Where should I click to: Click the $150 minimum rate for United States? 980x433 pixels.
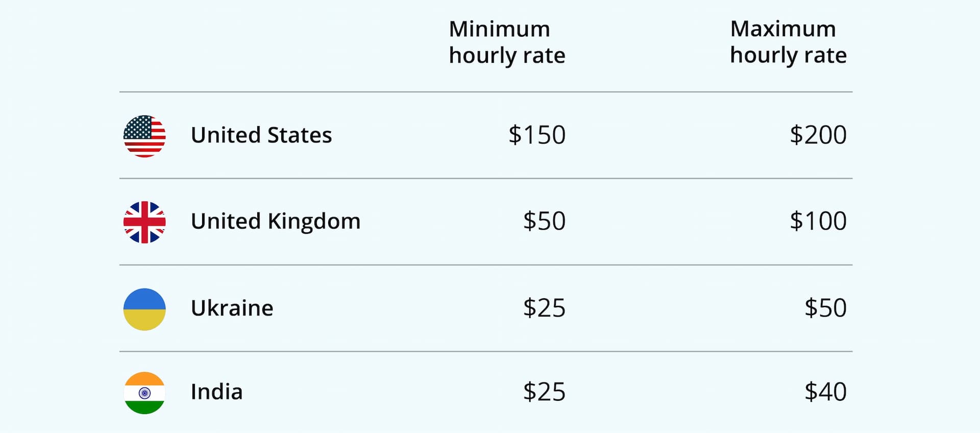537,135
